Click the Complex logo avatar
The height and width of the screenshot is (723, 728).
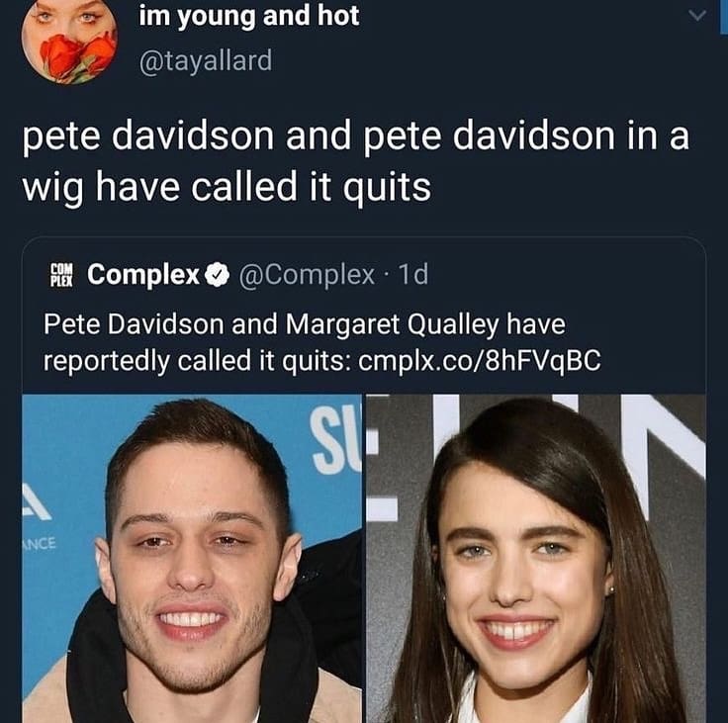tap(61, 274)
